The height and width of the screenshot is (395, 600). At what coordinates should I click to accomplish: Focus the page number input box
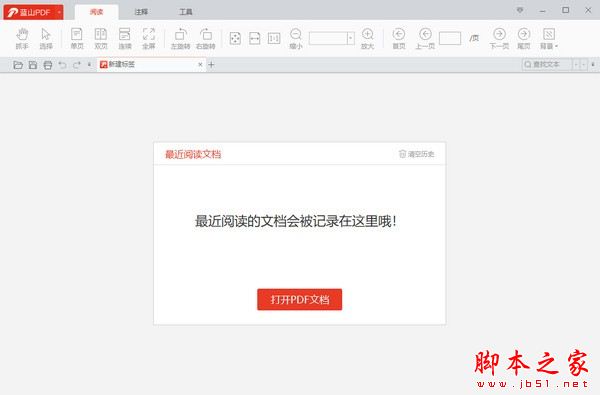[x=450, y=38]
